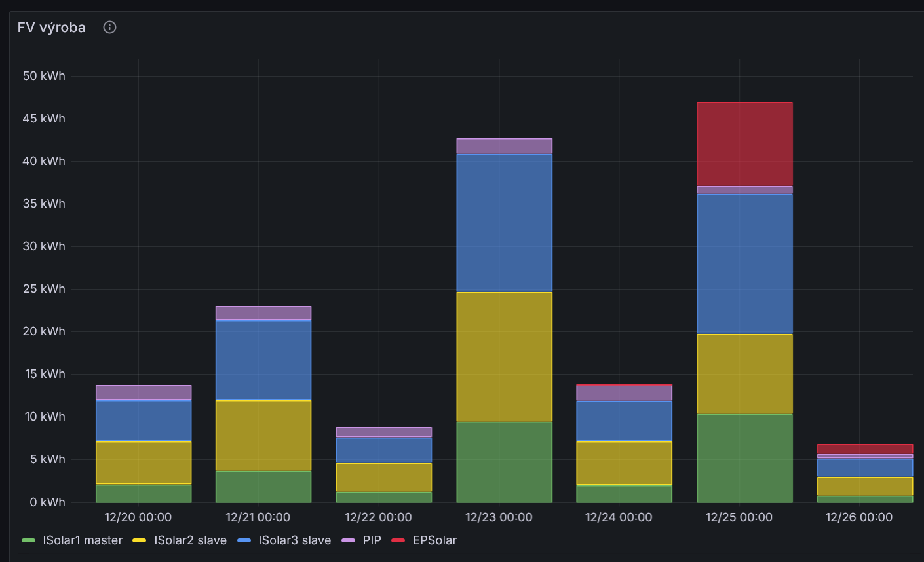This screenshot has width=924, height=562.
Task: Click the 40 kWh y-axis label
Action: (44, 161)
